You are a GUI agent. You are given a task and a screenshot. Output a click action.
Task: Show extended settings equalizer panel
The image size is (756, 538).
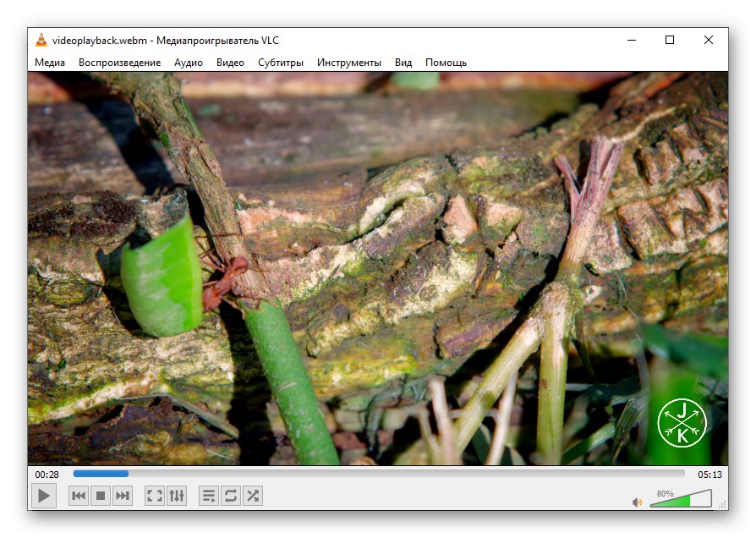177,496
